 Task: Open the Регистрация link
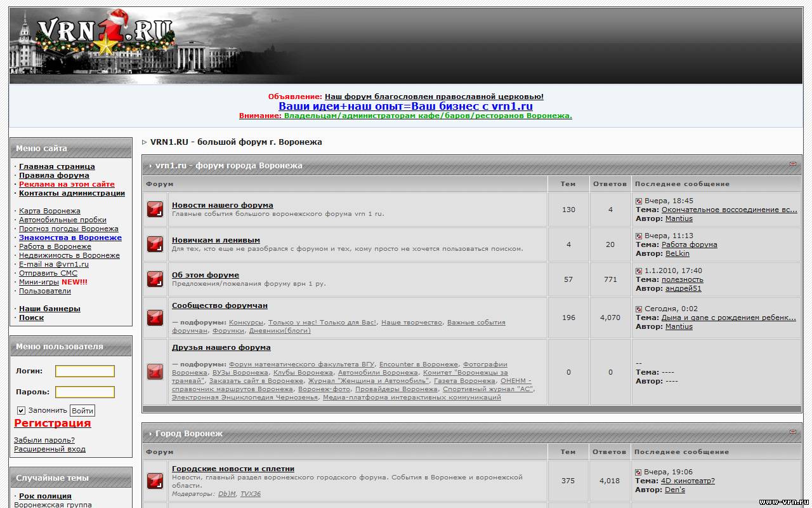click(52, 423)
